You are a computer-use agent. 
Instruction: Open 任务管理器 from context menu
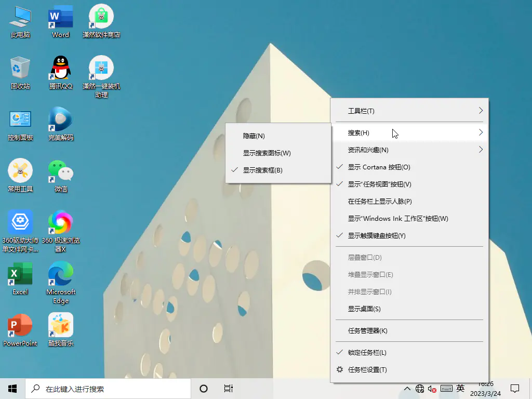367,331
